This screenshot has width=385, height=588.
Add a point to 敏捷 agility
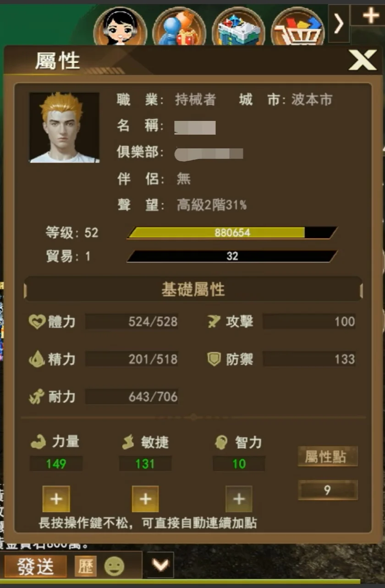click(x=145, y=499)
